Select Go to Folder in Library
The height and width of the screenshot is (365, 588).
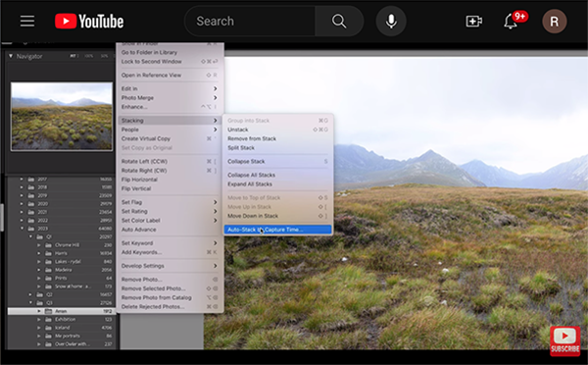[x=170, y=52]
